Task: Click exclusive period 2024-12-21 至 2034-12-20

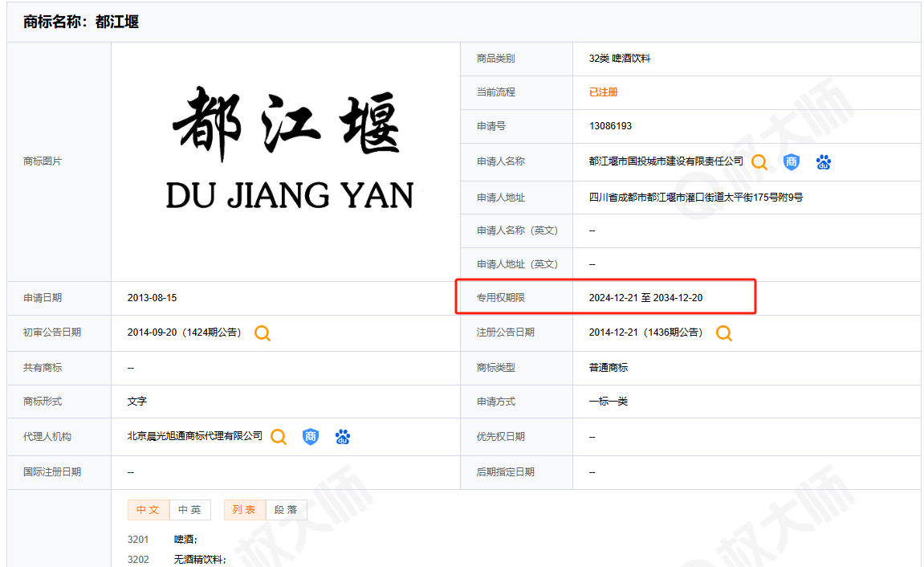Action: coord(646,298)
